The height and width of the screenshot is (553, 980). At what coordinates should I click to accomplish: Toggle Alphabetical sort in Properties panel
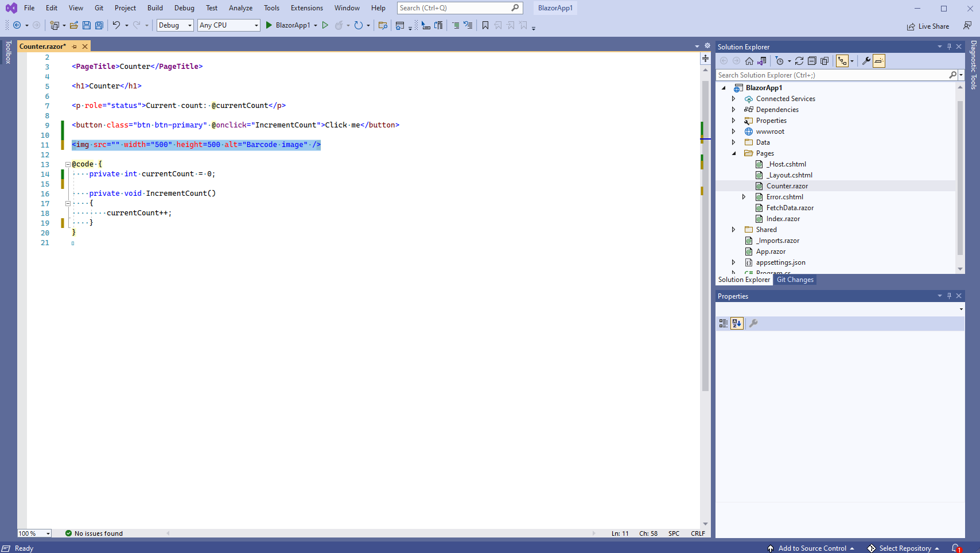(x=737, y=323)
